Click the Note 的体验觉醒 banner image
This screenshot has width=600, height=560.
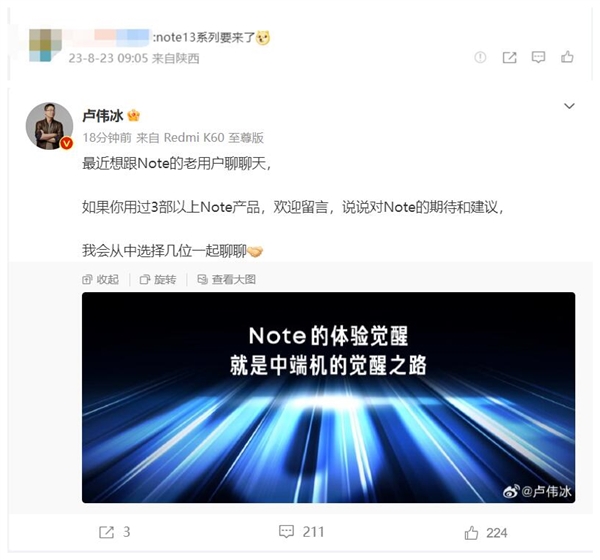328,397
